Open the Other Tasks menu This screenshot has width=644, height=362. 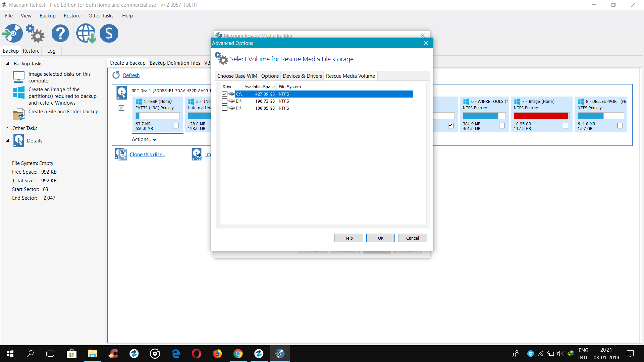click(101, 16)
